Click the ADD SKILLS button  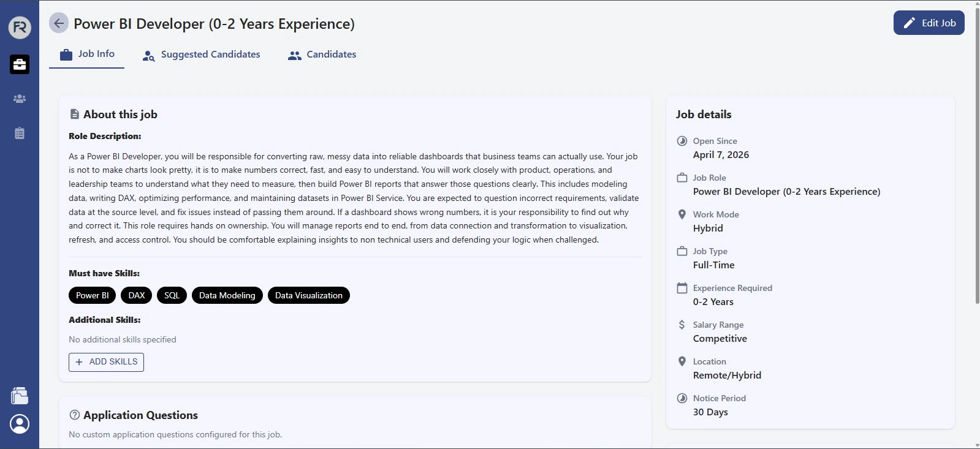[x=106, y=362]
